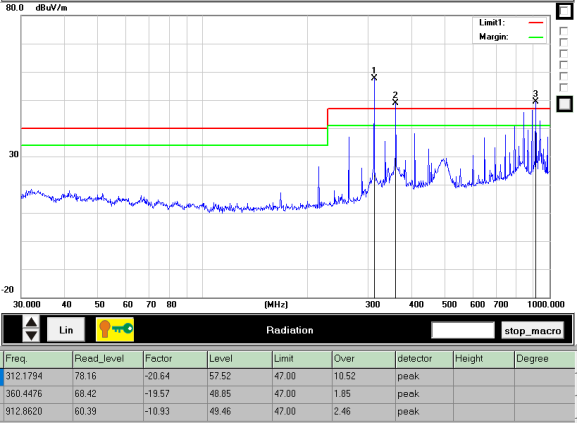Click the large square box above the checkbox column
This screenshot has height=423, width=577.
point(564,11)
